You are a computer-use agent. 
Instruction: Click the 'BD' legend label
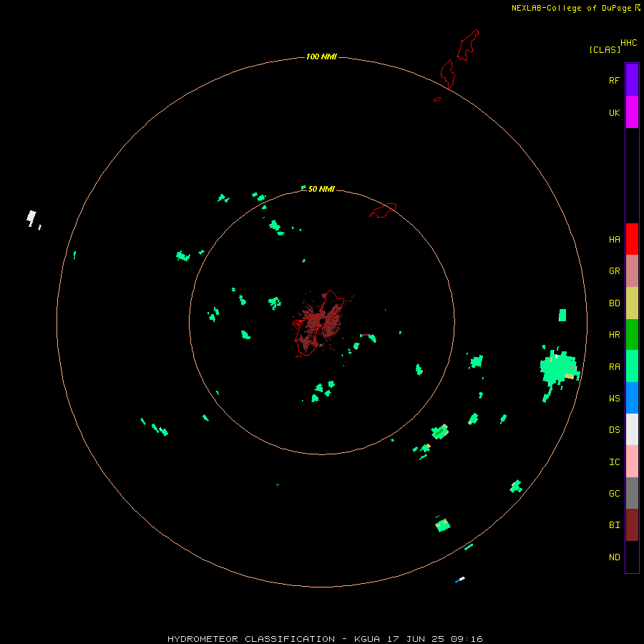tap(614, 303)
